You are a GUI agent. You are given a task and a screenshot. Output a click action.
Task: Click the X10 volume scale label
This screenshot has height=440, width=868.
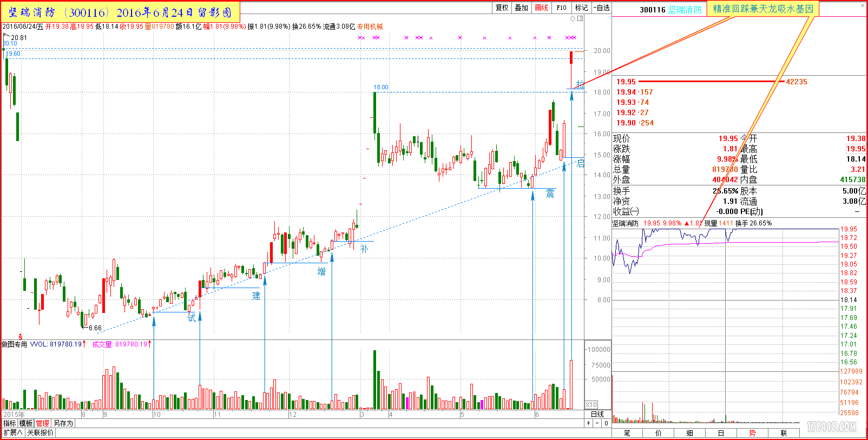[591, 405]
